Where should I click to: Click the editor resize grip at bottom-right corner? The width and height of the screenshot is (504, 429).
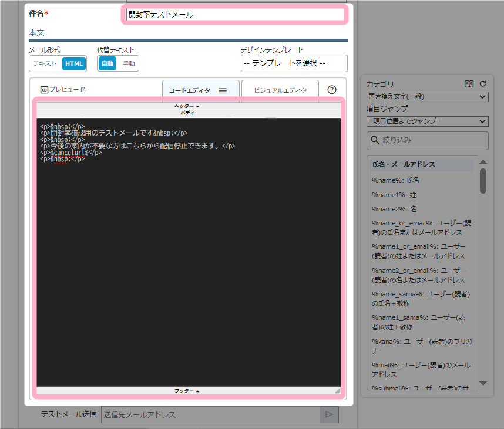(337, 390)
